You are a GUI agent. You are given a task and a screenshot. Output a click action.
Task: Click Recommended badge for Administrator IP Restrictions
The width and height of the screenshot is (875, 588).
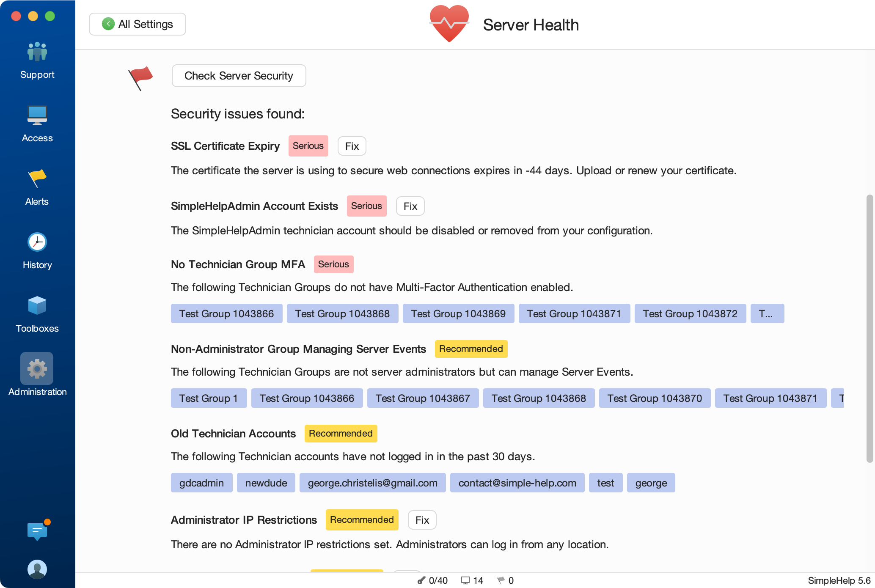point(362,520)
